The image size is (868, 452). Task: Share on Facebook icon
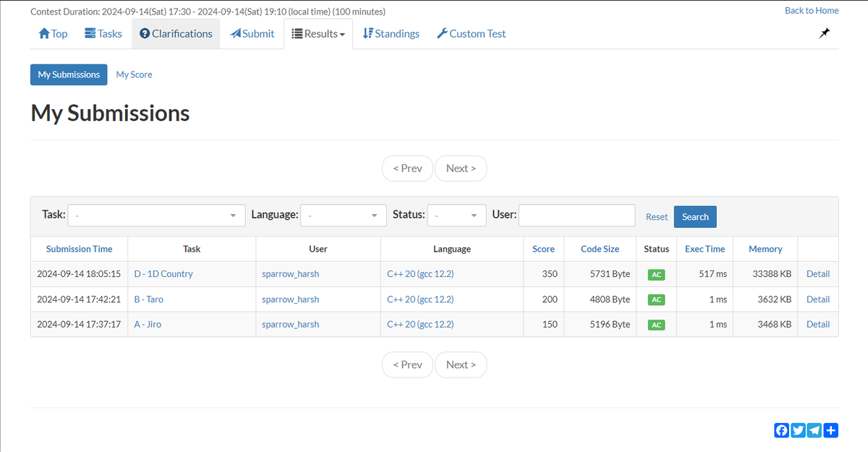pyautogui.click(x=782, y=430)
